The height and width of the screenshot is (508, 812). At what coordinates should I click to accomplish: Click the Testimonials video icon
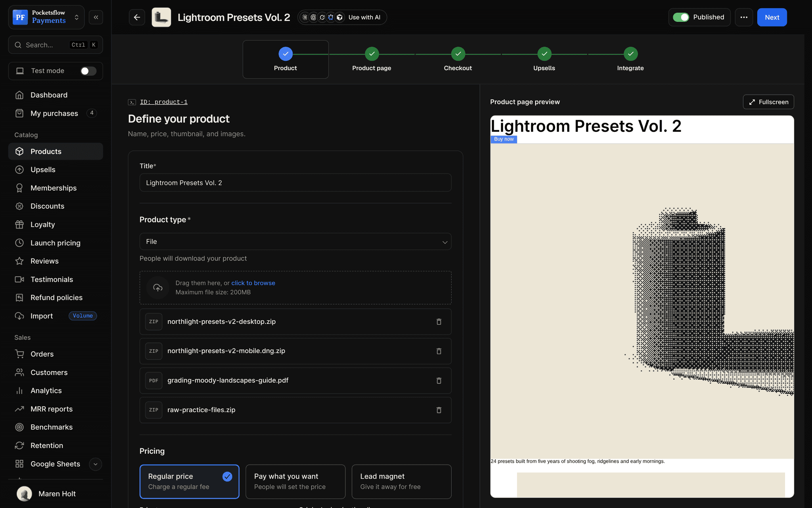19,279
